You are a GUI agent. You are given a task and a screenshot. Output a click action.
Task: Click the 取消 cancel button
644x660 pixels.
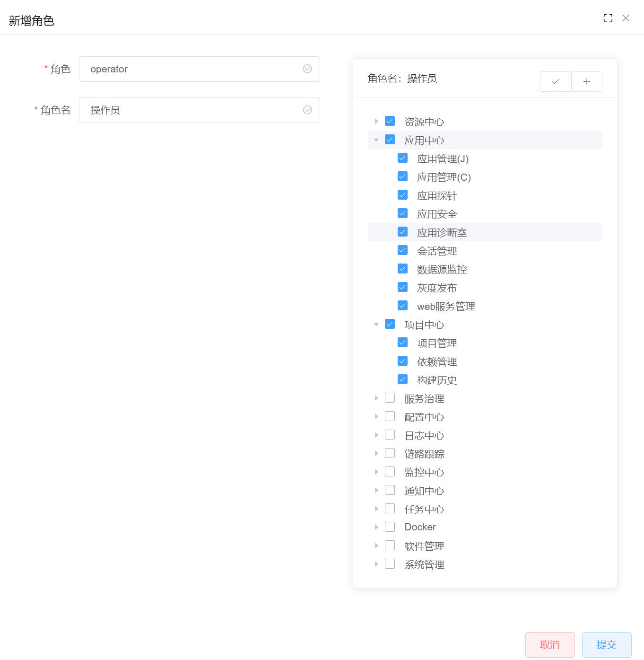pyautogui.click(x=550, y=645)
